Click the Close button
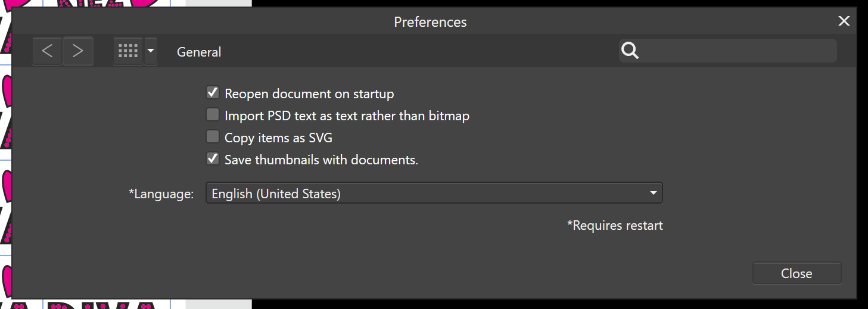Screen dimensions: 868x309 (797, 273)
